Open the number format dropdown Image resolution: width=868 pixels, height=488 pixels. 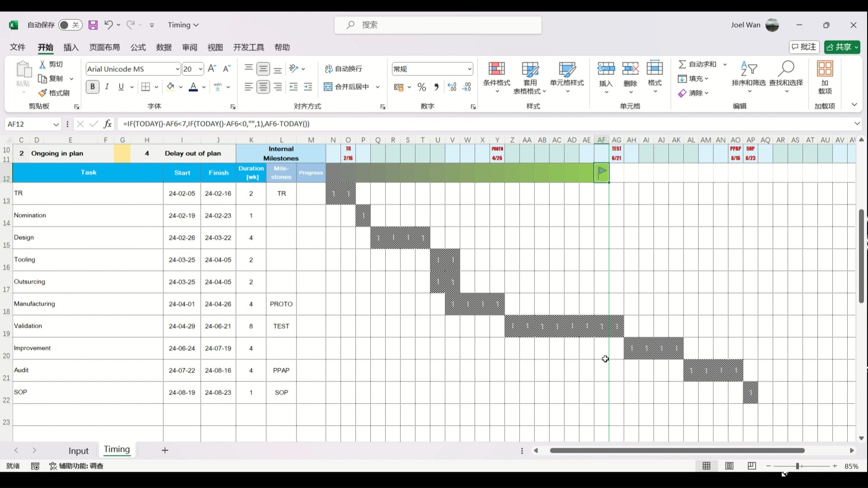point(469,69)
